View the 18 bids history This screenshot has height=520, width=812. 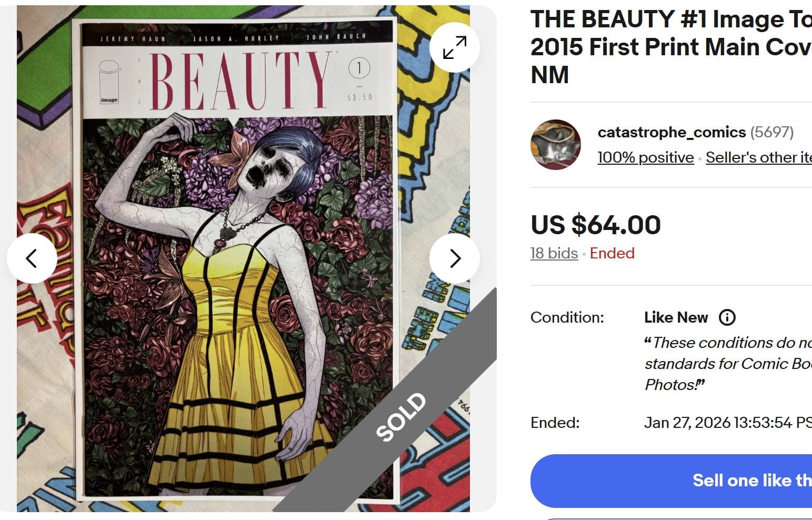pos(554,253)
